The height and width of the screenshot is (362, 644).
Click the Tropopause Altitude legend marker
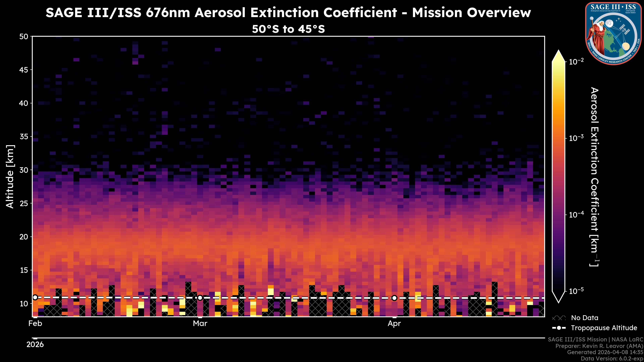[559, 328]
